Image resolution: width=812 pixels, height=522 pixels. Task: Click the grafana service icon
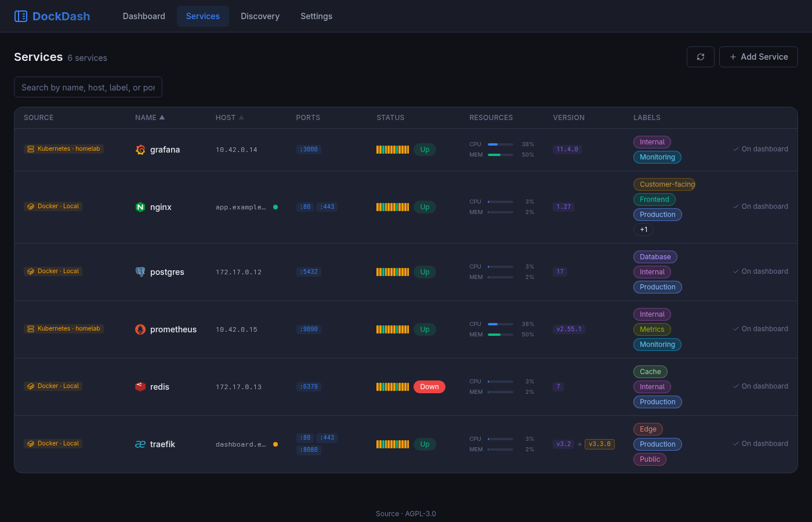pyautogui.click(x=140, y=150)
